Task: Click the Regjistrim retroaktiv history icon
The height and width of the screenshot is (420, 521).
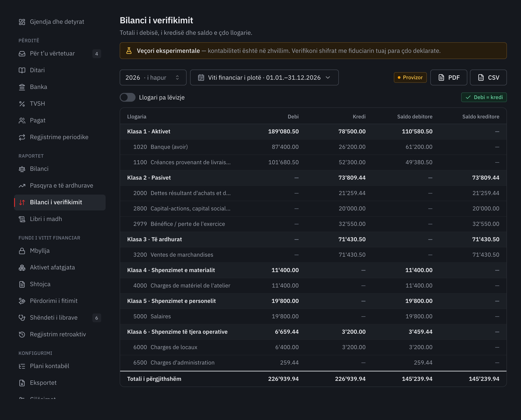Action: (x=22, y=334)
